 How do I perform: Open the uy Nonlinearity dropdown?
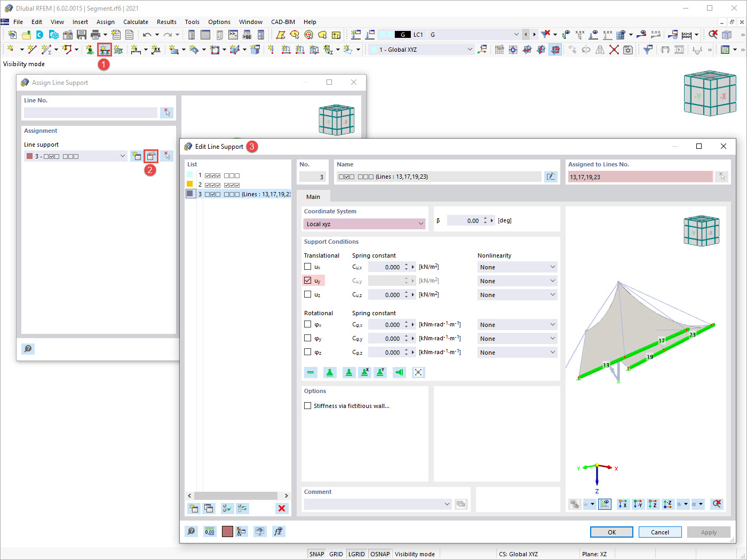517,281
